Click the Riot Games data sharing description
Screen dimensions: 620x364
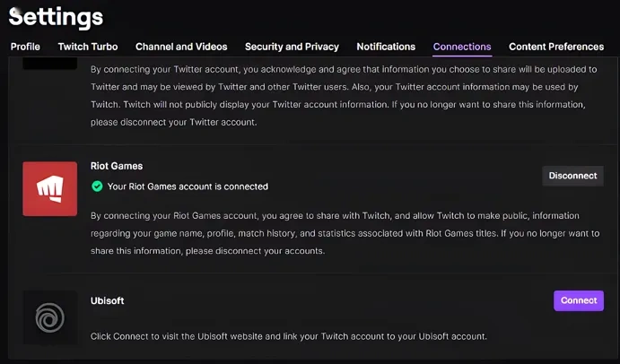[345, 233]
